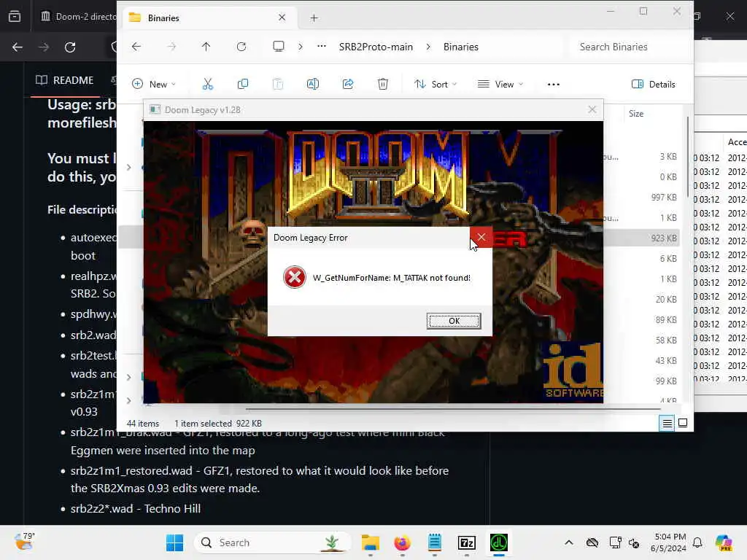Open the Copilot Preview icon in taskbar

[x=724, y=542]
